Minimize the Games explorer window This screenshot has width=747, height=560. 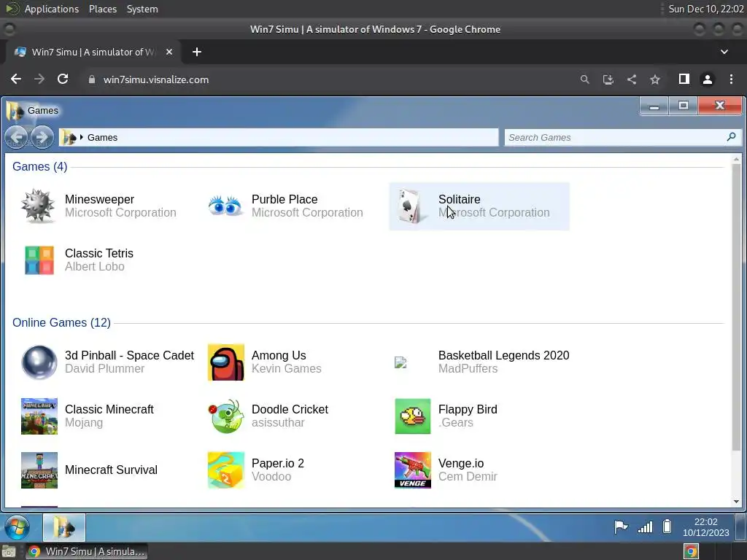click(x=654, y=106)
